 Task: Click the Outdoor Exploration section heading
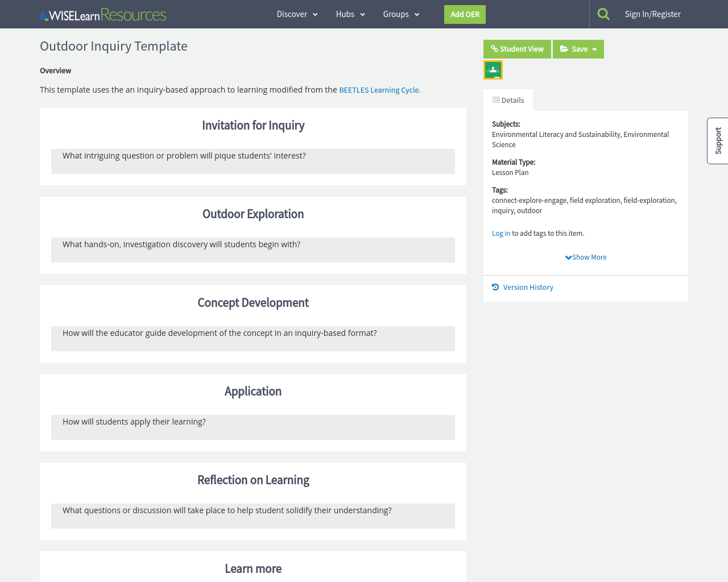[253, 214]
